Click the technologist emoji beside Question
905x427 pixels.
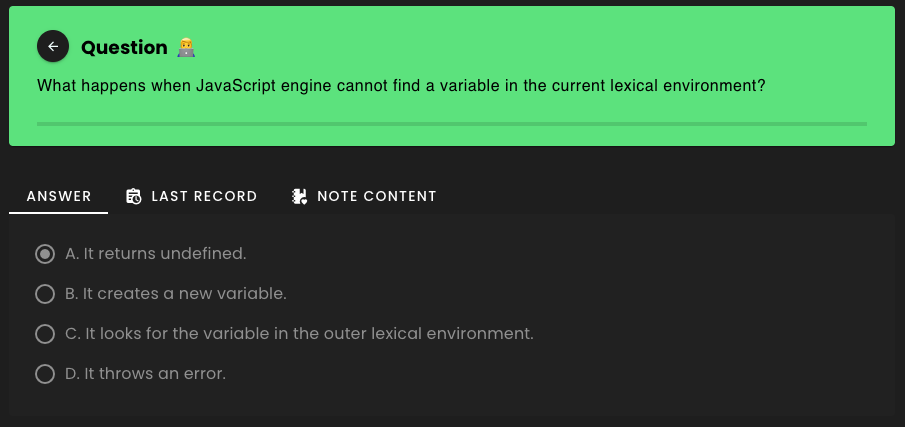click(x=186, y=47)
